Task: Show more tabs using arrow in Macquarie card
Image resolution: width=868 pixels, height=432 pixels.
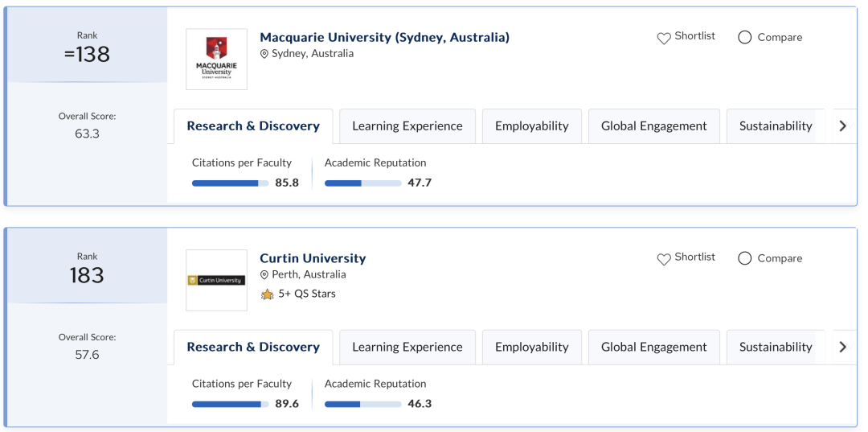Action: (843, 126)
